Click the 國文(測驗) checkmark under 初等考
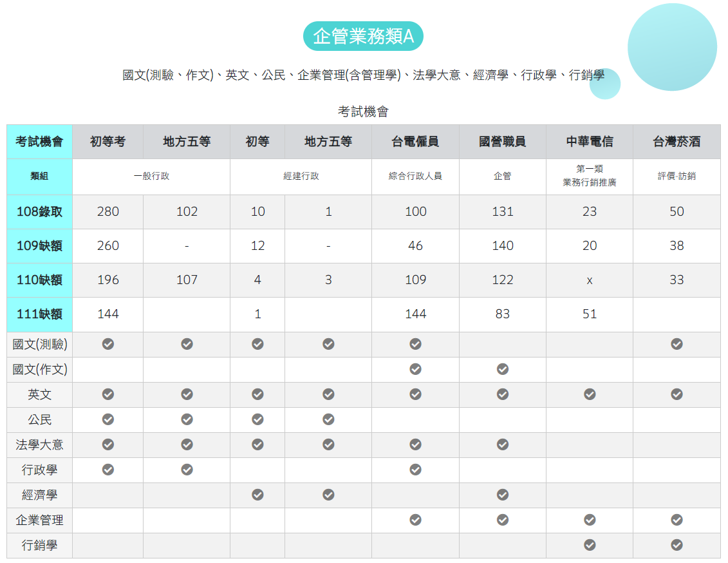728x563 pixels. click(108, 344)
